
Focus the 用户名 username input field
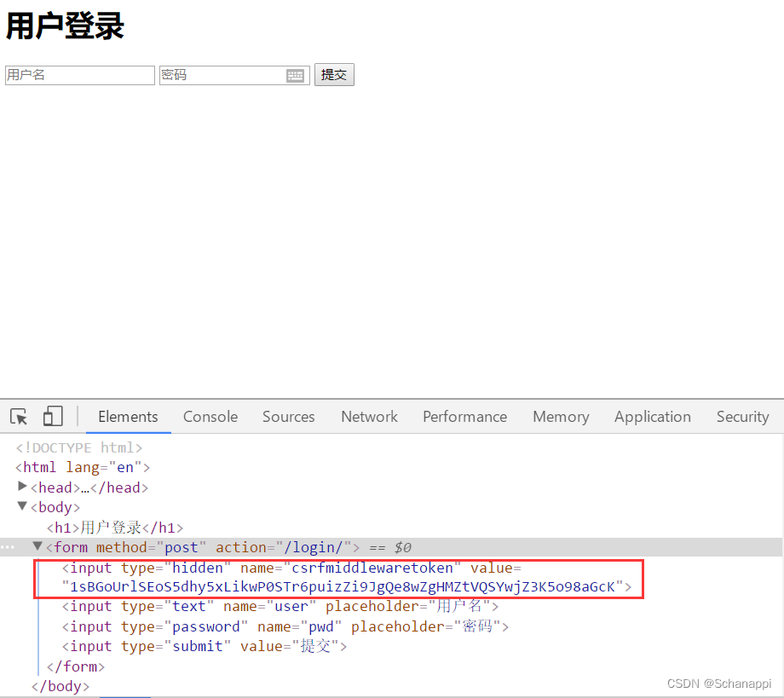[80, 76]
